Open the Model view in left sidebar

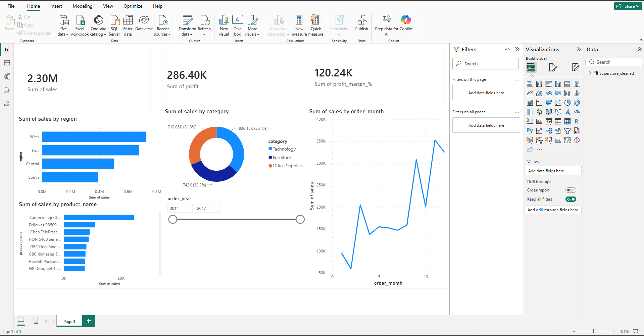(7, 76)
